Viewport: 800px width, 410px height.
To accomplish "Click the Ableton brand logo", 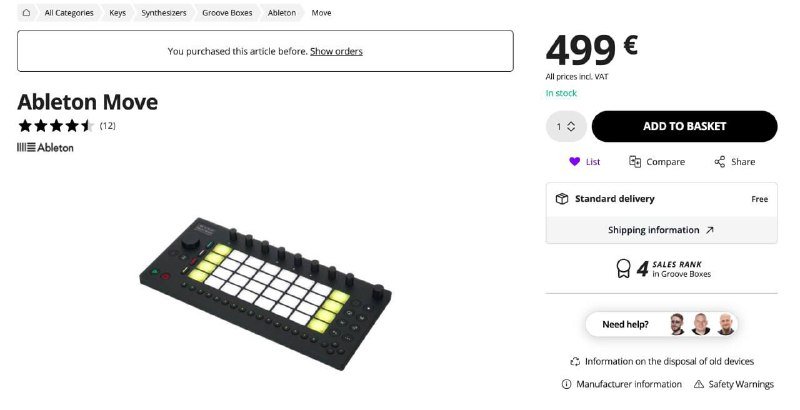I will pos(45,148).
